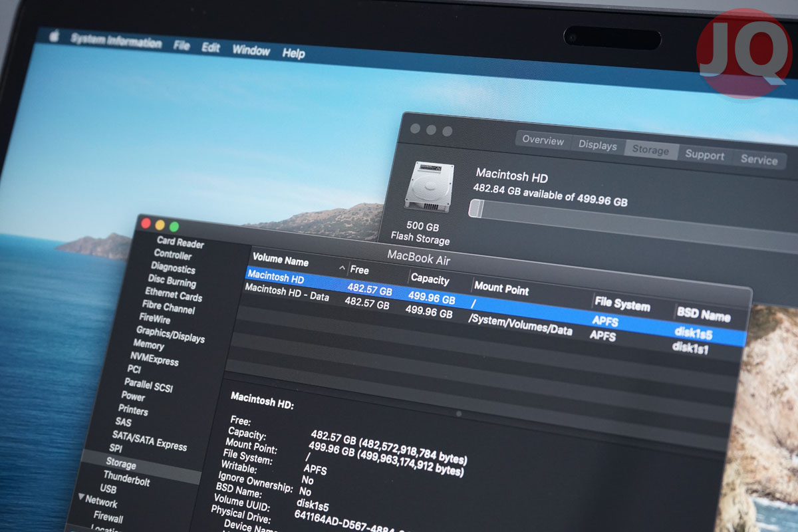Select SPI in the sidebar

(116, 448)
